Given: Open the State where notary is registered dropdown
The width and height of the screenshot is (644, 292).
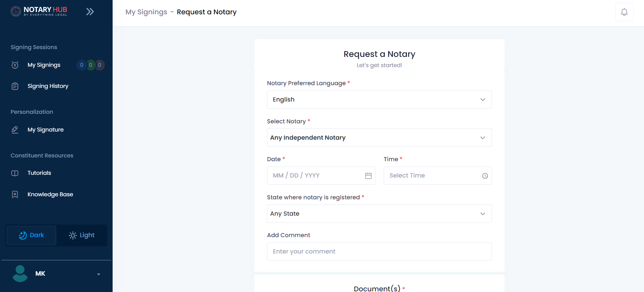Looking at the screenshot, I should pos(379,214).
